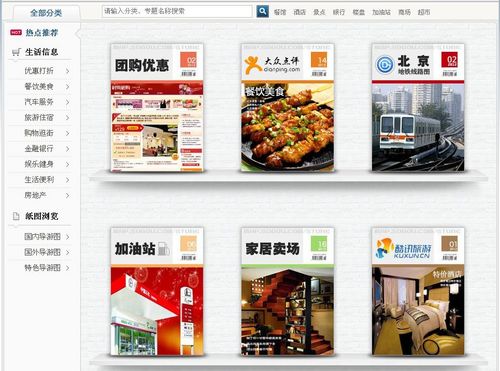Open the 国外导游图 category
The width and height of the screenshot is (500, 371).
tap(42, 252)
